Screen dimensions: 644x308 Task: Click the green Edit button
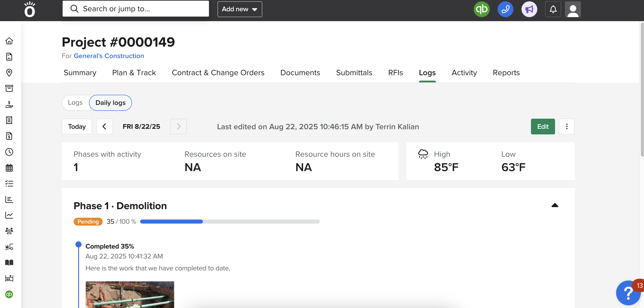coord(542,127)
